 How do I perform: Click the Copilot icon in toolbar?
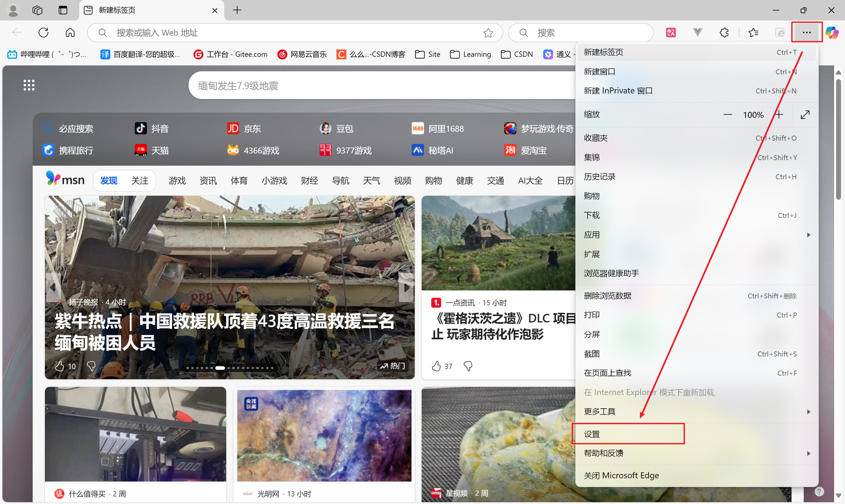(832, 33)
